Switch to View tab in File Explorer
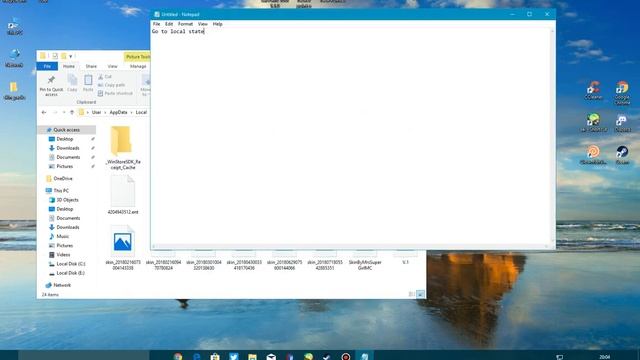 pyautogui.click(x=112, y=66)
